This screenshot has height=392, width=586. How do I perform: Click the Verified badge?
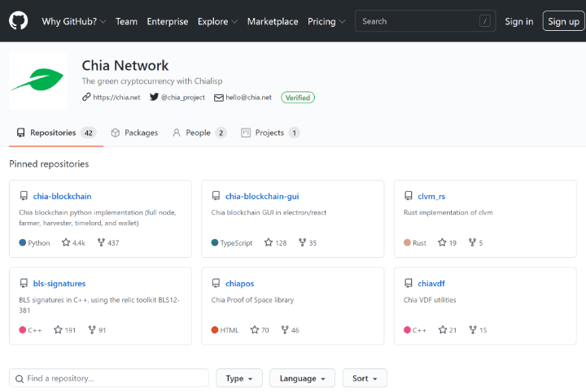[298, 98]
